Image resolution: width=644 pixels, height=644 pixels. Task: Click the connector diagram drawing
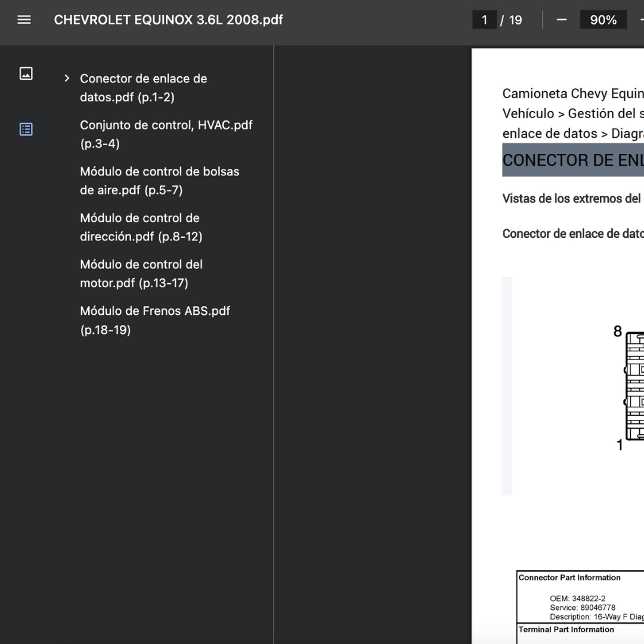pos(634,386)
